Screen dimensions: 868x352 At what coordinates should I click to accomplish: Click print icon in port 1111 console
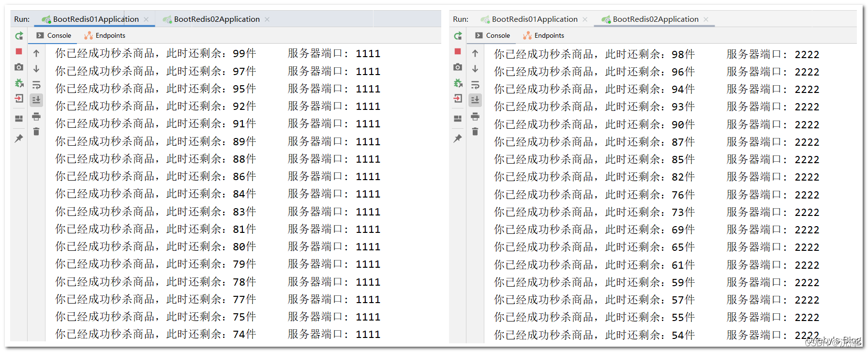tap(36, 116)
